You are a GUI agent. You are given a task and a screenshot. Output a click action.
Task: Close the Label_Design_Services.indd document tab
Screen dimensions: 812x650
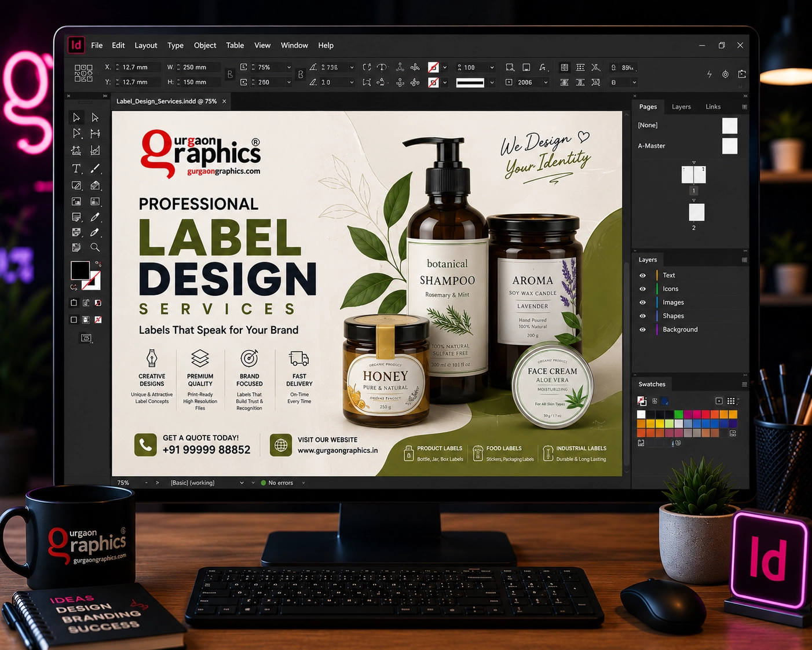point(224,101)
